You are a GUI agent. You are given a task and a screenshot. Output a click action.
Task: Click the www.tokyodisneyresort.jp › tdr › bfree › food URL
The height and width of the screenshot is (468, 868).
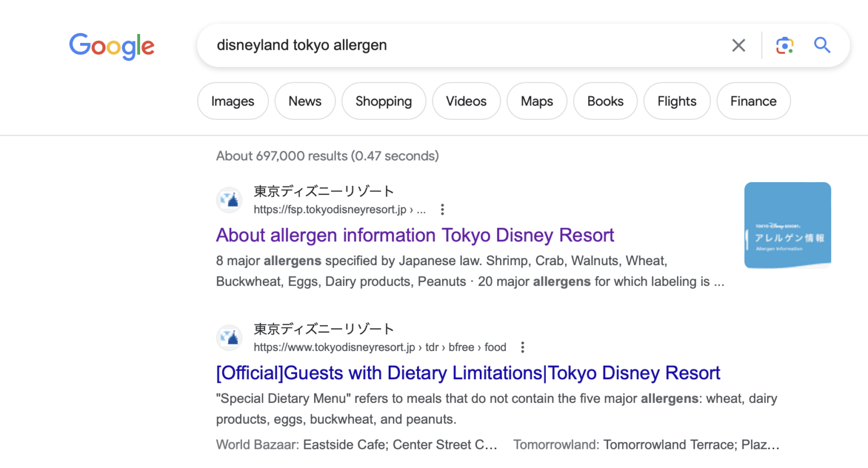380,347
